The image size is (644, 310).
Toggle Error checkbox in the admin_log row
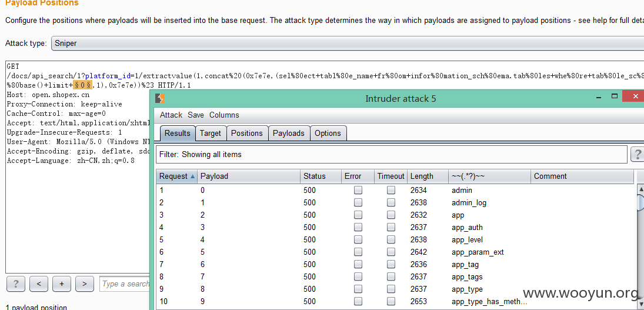(x=358, y=202)
